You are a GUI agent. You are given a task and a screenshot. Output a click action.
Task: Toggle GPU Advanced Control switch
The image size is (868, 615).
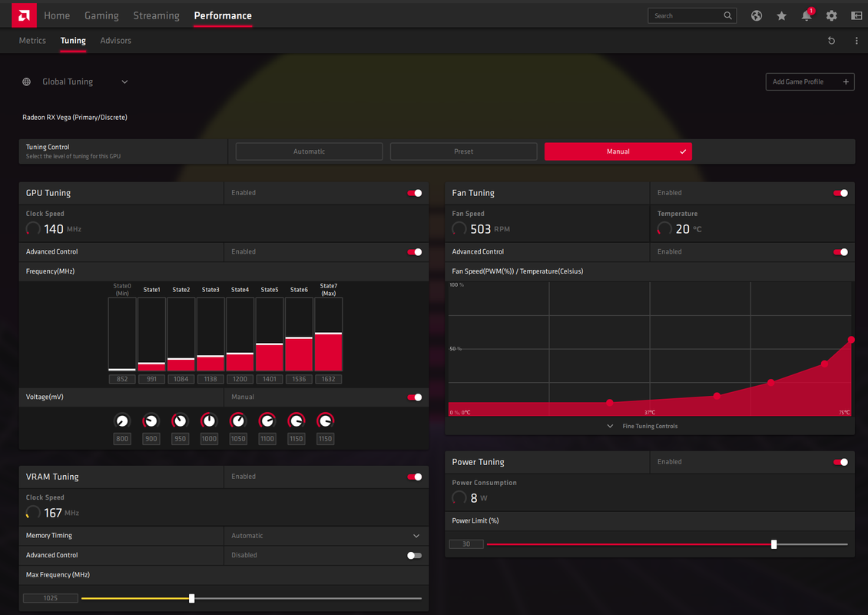(x=415, y=252)
